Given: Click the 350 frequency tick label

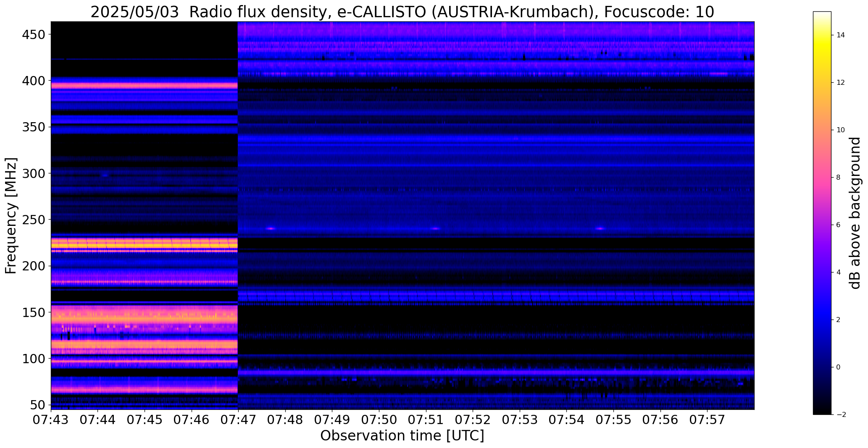Looking at the screenshot, I should pyautogui.click(x=34, y=127).
